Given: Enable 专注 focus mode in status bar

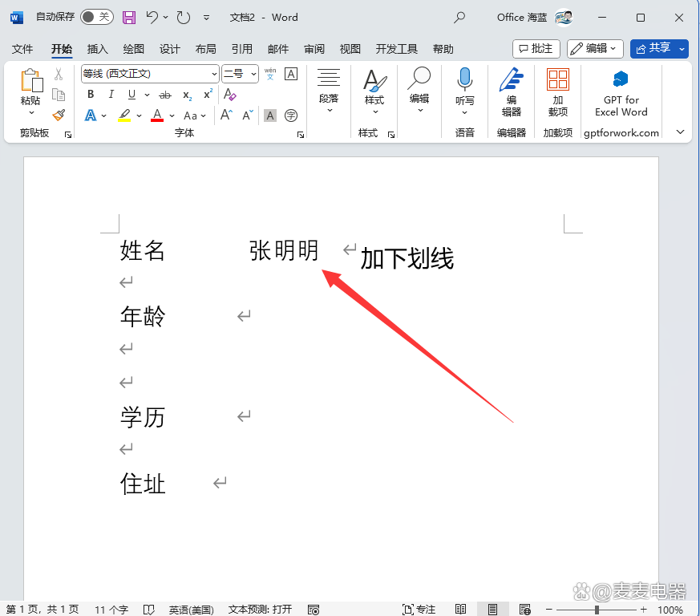Looking at the screenshot, I should [419, 610].
